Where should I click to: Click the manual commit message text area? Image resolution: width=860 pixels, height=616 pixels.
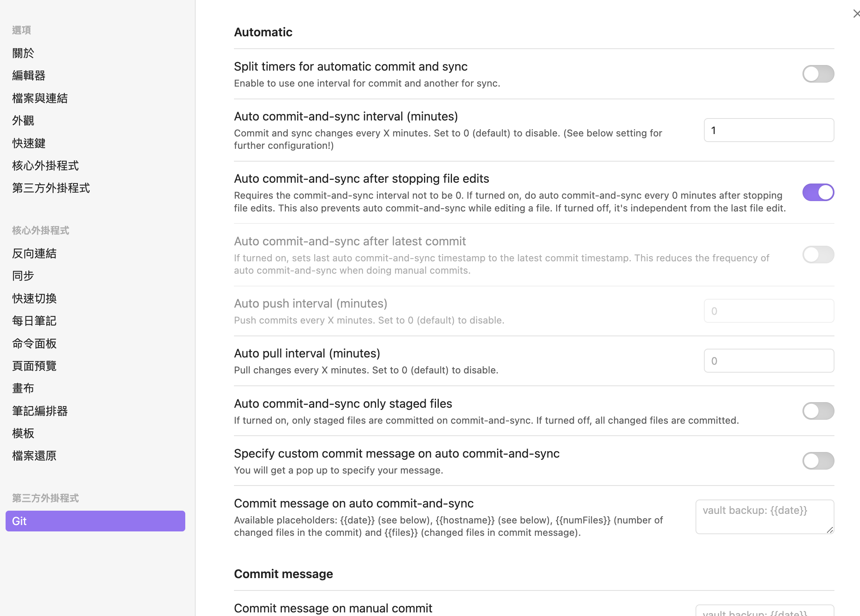pos(764,611)
